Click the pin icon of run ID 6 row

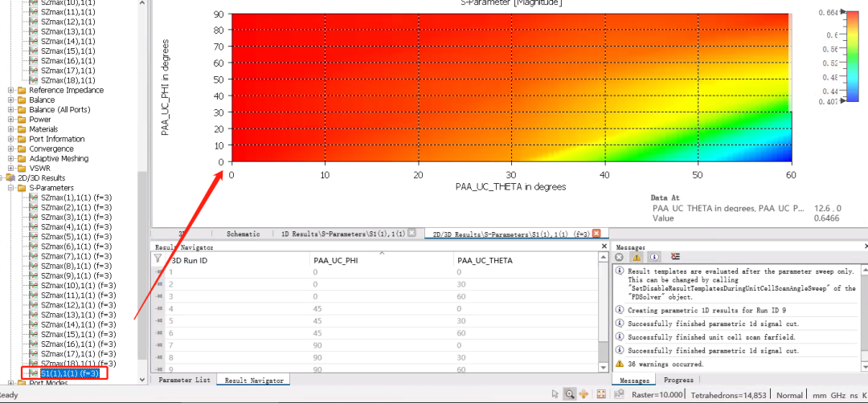(x=161, y=333)
